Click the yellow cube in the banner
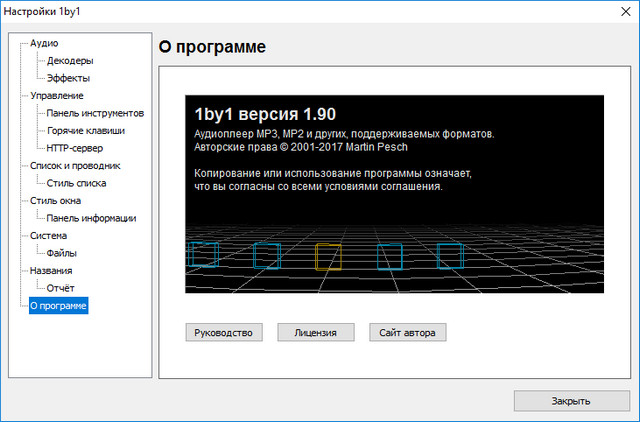 click(x=328, y=257)
